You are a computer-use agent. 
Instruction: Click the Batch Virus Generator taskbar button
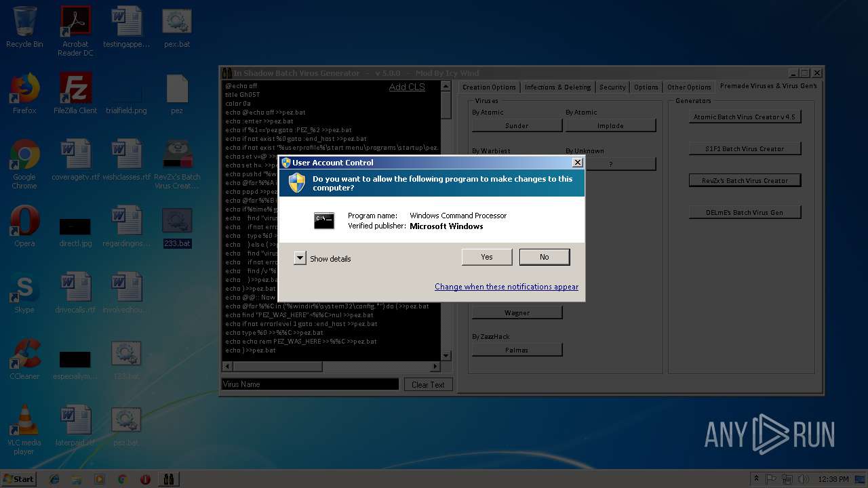(168, 479)
